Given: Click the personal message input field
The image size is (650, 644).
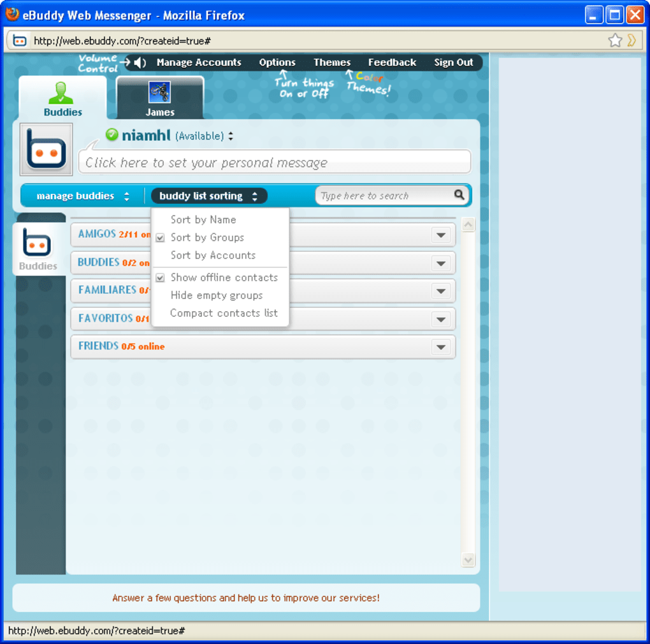Looking at the screenshot, I should tap(274, 162).
